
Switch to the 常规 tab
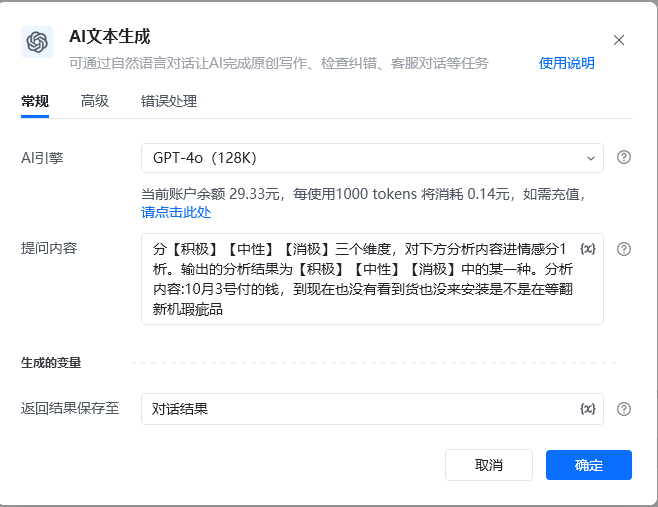point(35,101)
